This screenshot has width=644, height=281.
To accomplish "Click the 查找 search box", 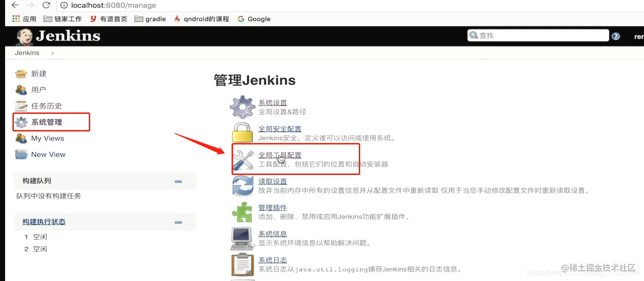I will pyautogui.click(x=538, y=35).
